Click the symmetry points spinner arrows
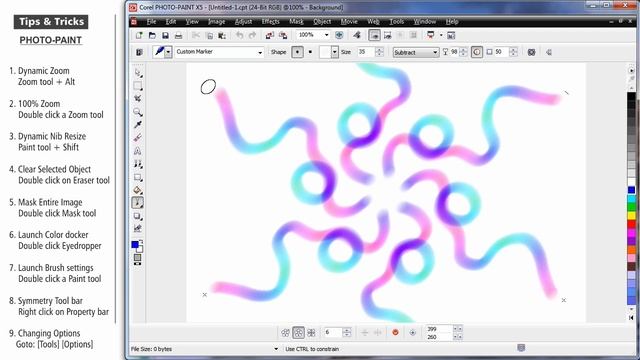The height and width of the screenshot is (360, 640). [347, 333]
